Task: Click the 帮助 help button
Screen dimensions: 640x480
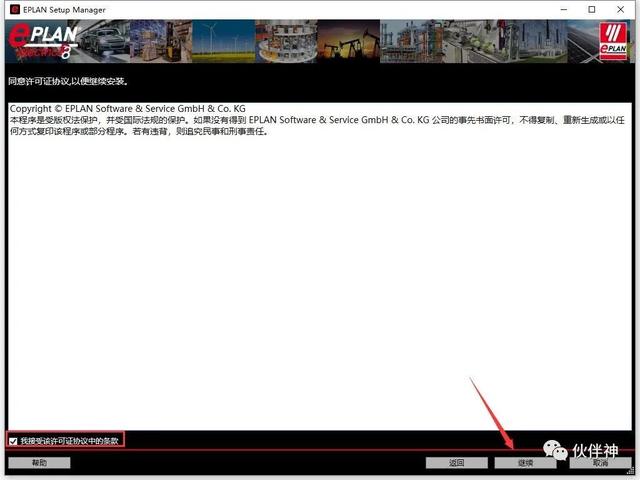Action: (39, 462)
